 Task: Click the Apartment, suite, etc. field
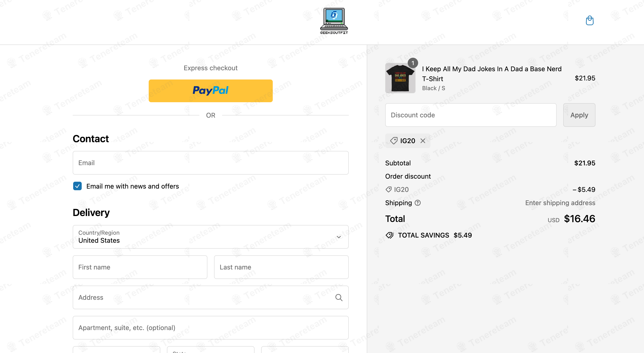click(210, 327)
